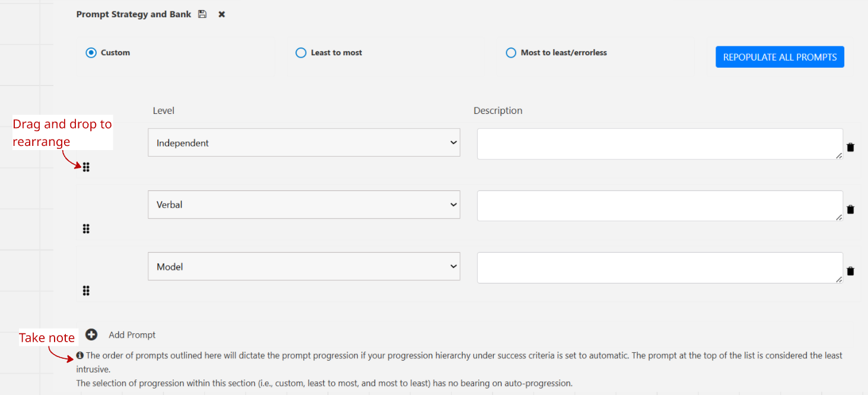The width and height of the screenshot is (868, 395).
Task: Delete the Independent prompt with trash icon
Action: click(x=850, y=147)
